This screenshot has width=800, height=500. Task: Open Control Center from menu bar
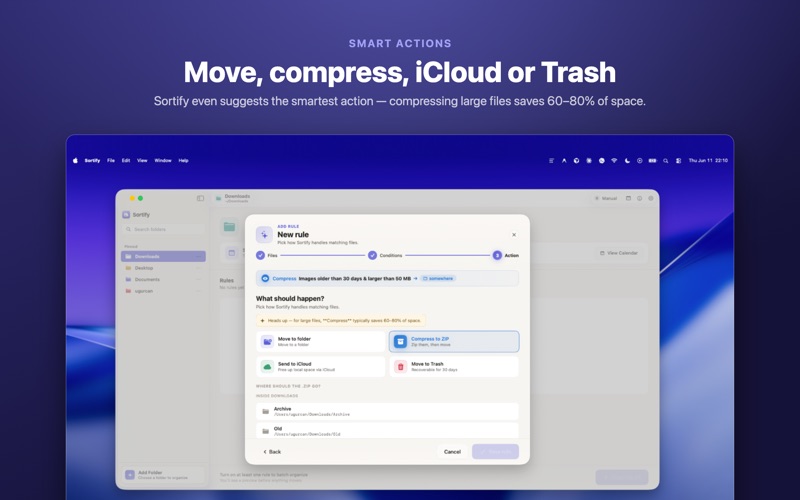678,160
